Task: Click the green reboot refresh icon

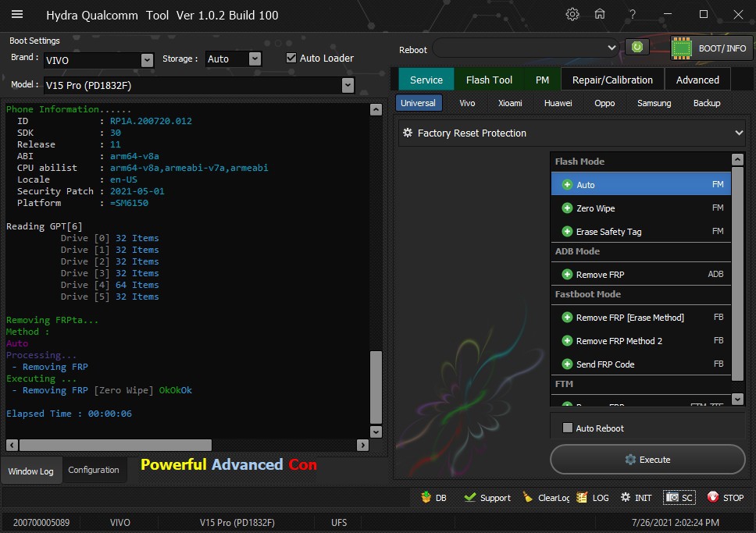Action: (637, 47)
